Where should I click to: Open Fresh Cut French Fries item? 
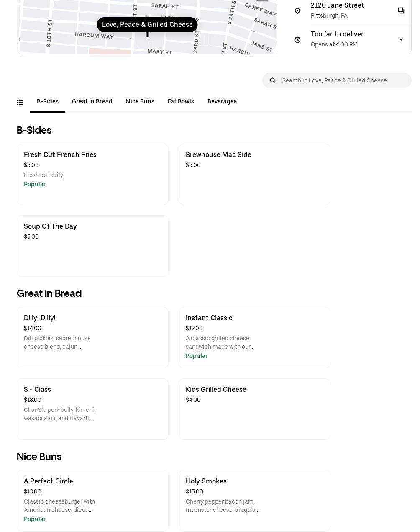(x=92, y=174)
